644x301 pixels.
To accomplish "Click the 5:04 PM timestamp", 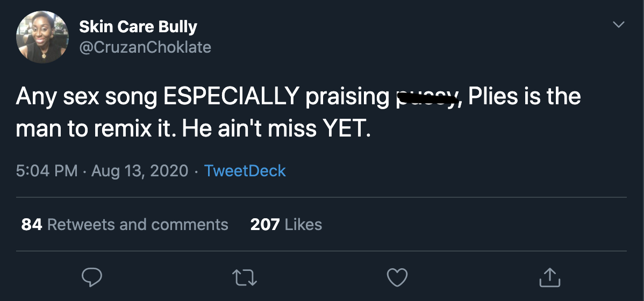I will (x=47, y=171).
